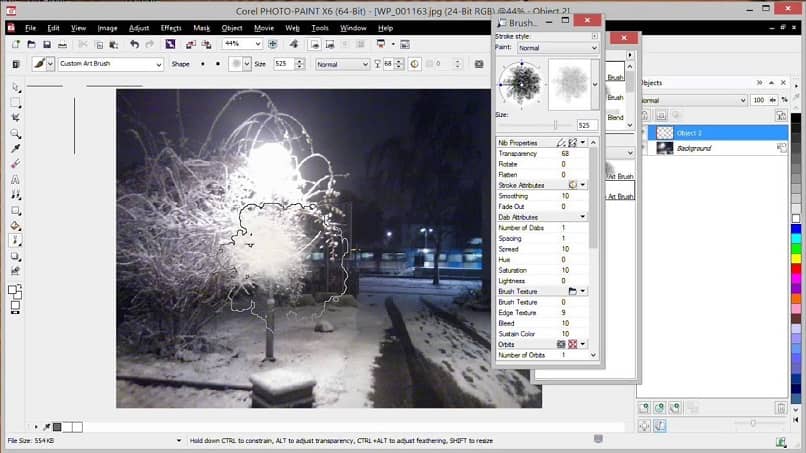Delete object using the trash icon
This screenshot has height=453, width=806.
[781, 407]
